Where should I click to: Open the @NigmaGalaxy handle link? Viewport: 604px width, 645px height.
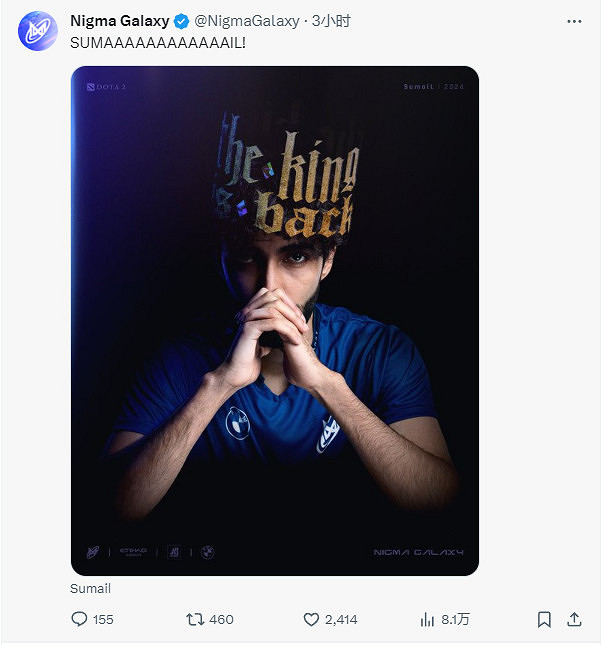click(246, 21)
